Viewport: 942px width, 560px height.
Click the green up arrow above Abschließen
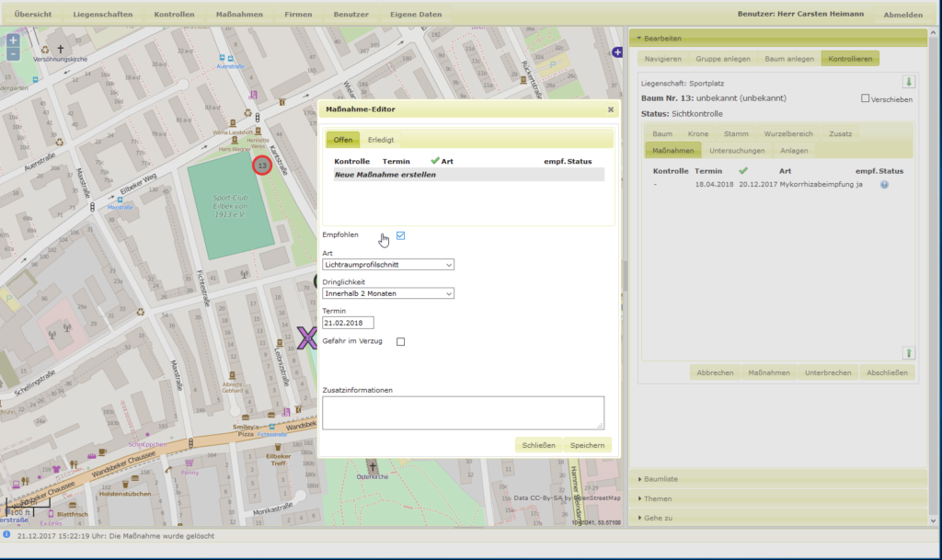coord(909,353)
